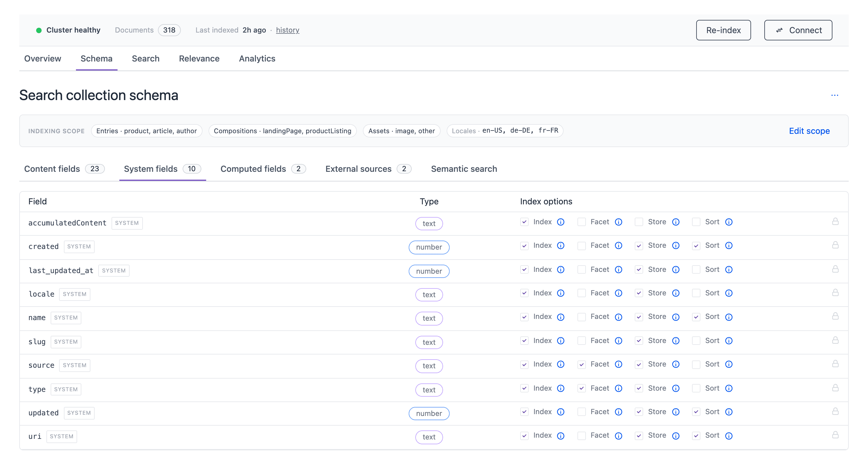This screenshot has height=469, width=868.
Task: Click the last_updated_at field name
Action: click(61, 271)
